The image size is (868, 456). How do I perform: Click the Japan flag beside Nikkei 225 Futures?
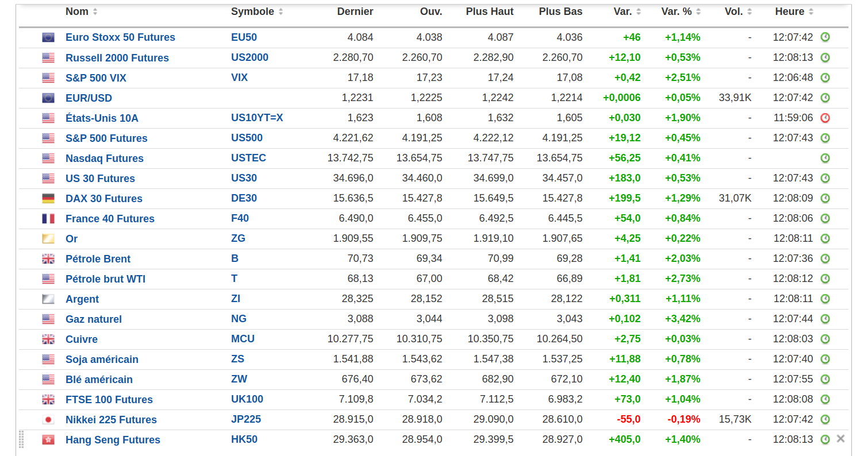48,420
